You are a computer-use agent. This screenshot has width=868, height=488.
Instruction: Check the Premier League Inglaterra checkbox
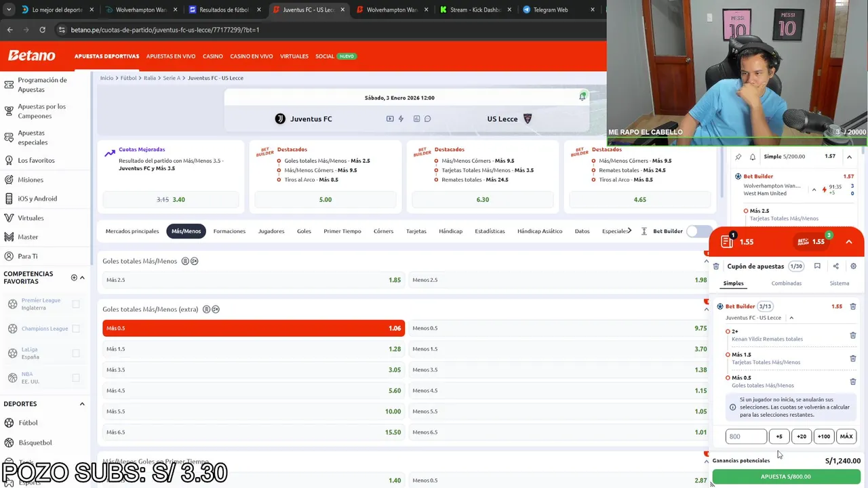pos(76,304)
